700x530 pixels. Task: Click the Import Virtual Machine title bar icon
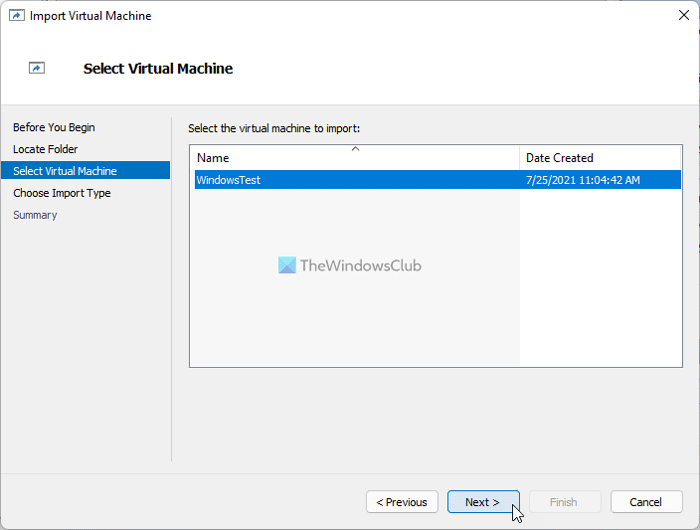[x=16, y=16]
